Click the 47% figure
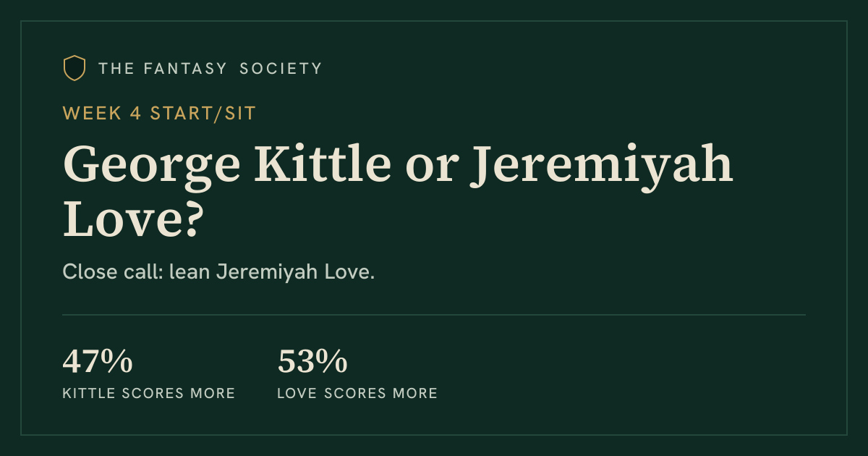Viewport: 868px width, 456px height. (98, 362)
